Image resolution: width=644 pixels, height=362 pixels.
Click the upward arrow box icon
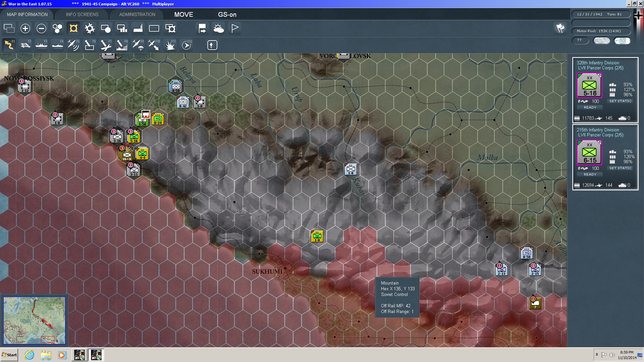(212, 45)
